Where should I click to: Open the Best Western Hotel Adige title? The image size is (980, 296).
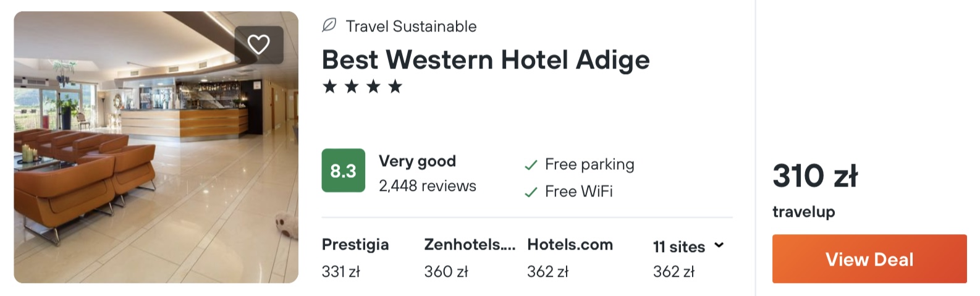point(486,60)
